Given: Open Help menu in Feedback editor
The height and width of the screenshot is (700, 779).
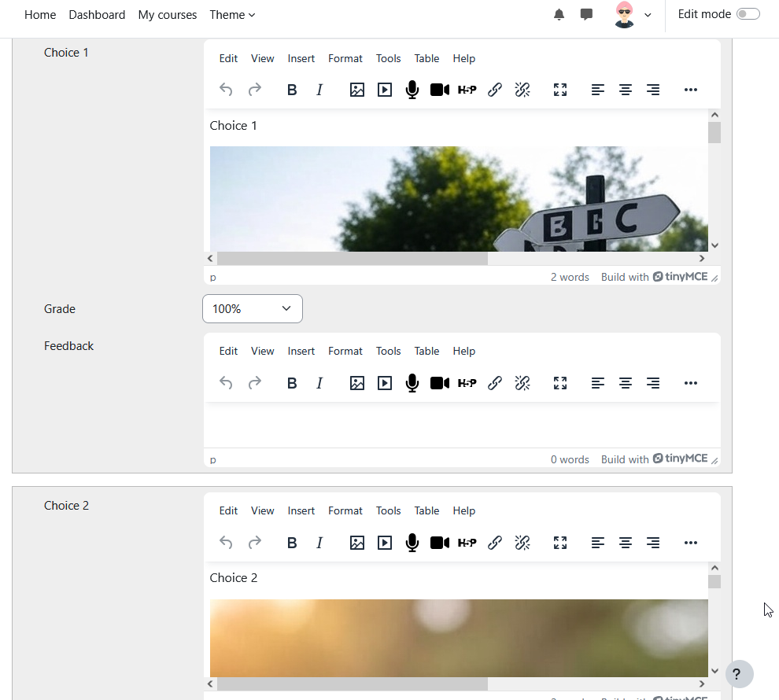Looking at the screenshot, I should (x=464, y=351).
